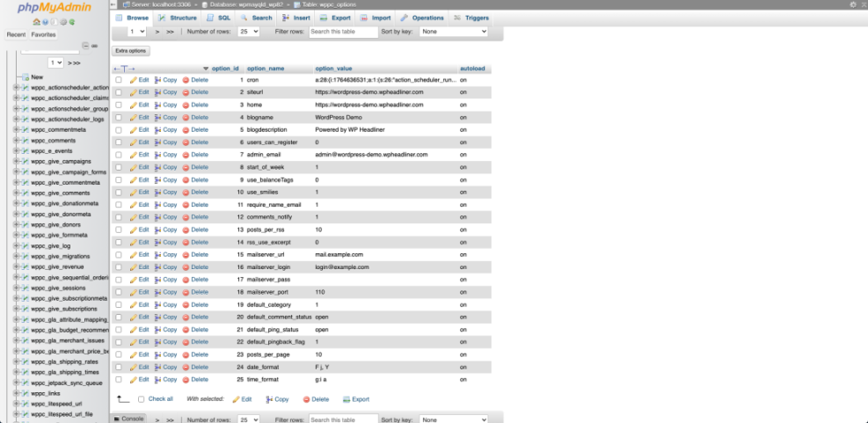The height and width of the screenshot is (423, 868).
Task: Expand wppc_give_donors tree node
Action: coord(17,225)
